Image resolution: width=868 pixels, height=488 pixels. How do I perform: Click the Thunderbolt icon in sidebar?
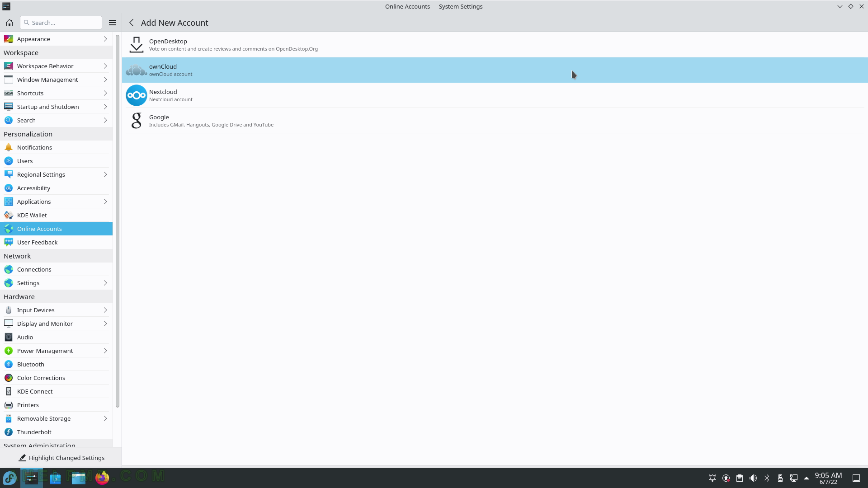pyautogui.click(x=9, y=432)
